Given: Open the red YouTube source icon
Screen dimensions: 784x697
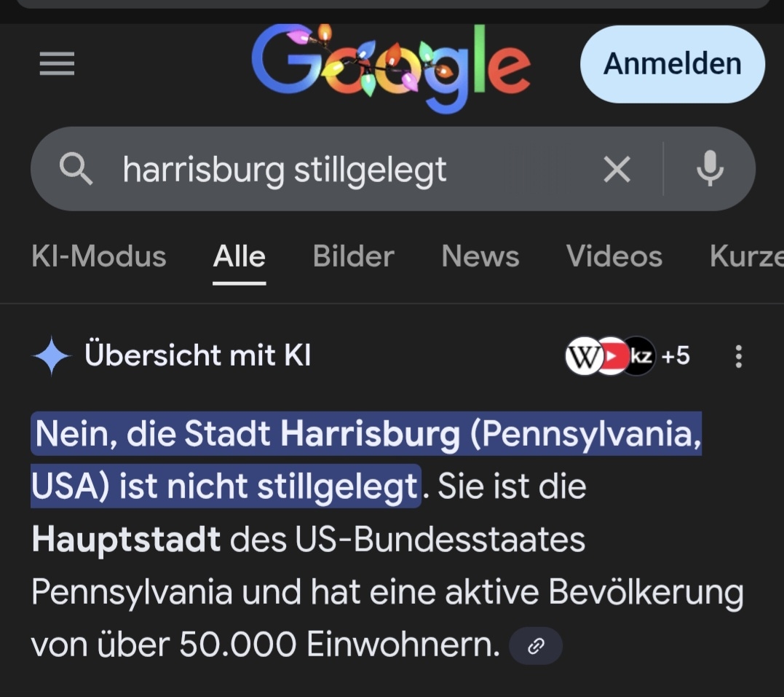Looking at the screenshot, I should (612, 356).
